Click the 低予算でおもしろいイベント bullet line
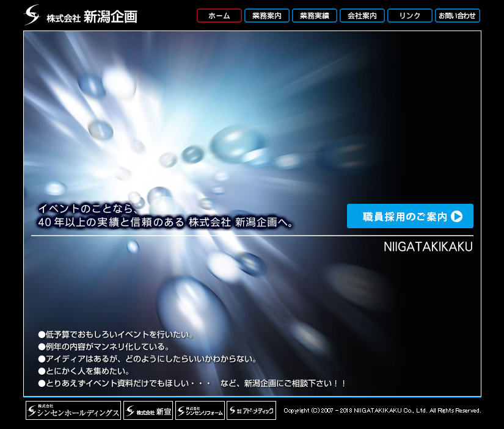Screen dimensions: 504x429 coord(116,334)
